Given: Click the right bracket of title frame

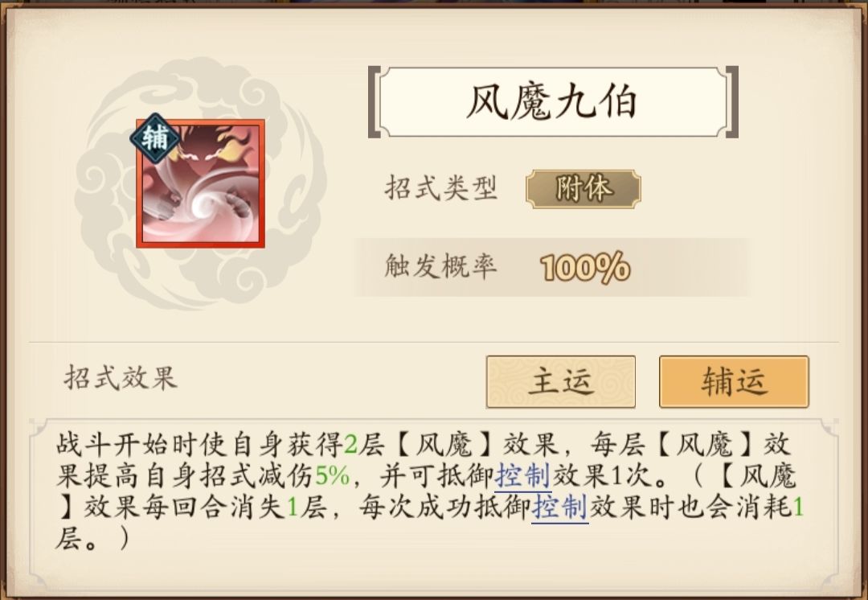Looking at the screenshot, I should click(732, 102).
